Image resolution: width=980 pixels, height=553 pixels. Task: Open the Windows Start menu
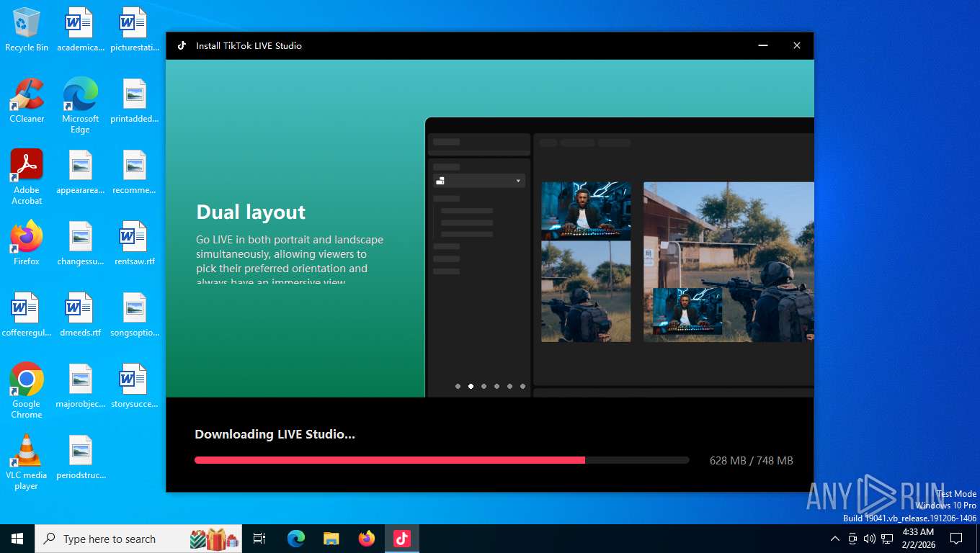click(x=17, y=539)
